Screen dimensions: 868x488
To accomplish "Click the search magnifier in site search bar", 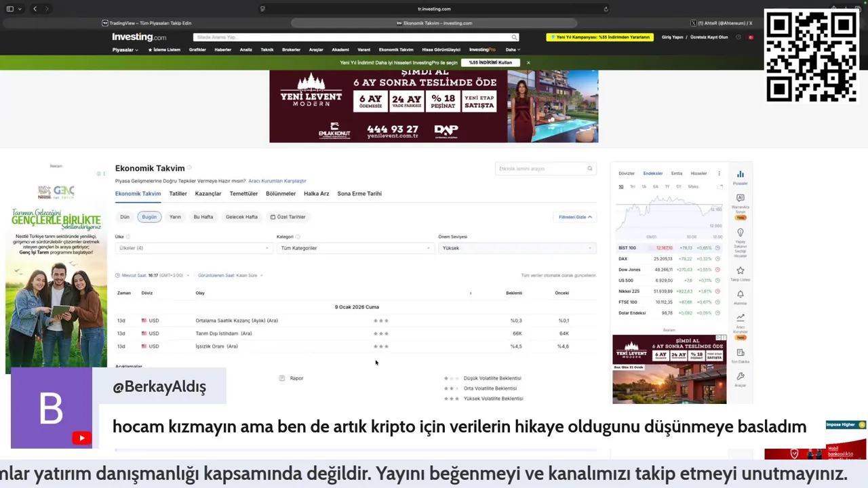I will [514, 37].
